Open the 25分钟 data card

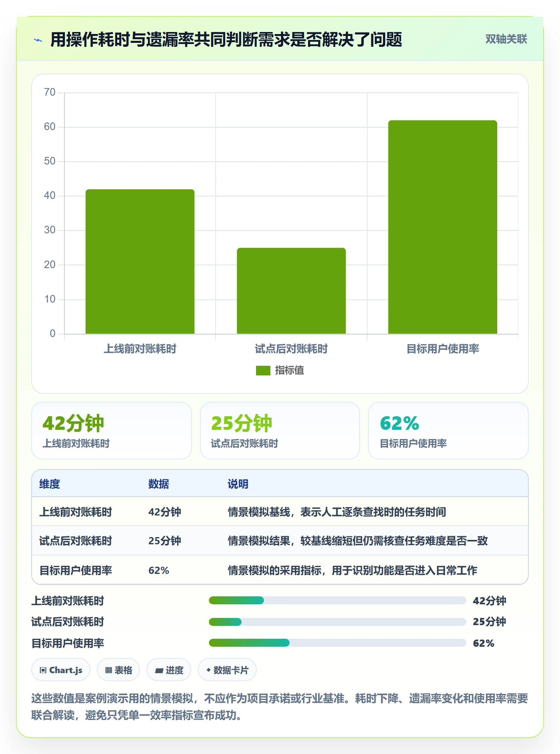(x=280, y=431)
